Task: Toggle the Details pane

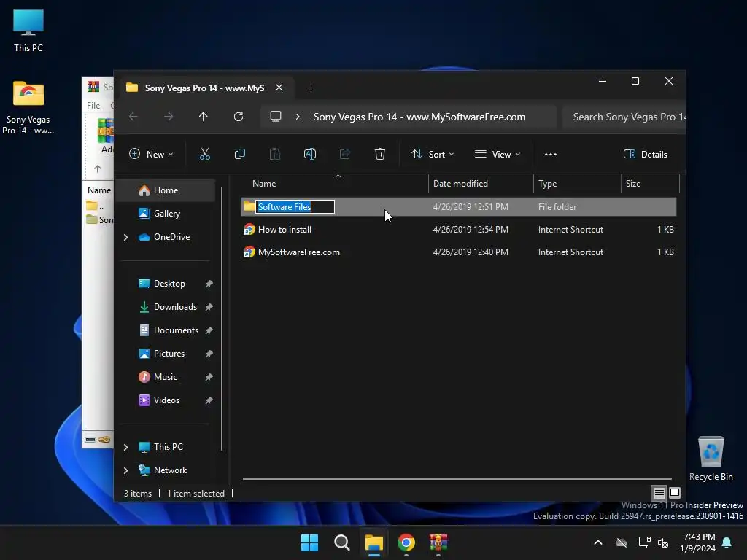Action: coord(645,154)
